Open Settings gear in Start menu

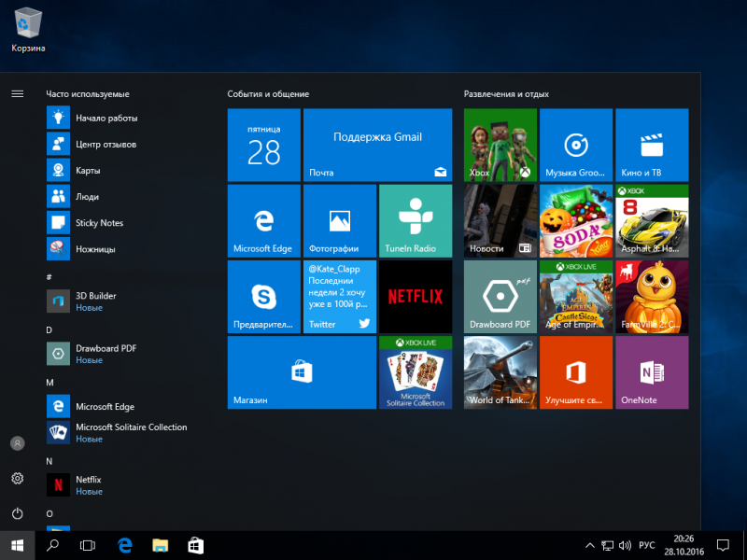tap(18, 478)
